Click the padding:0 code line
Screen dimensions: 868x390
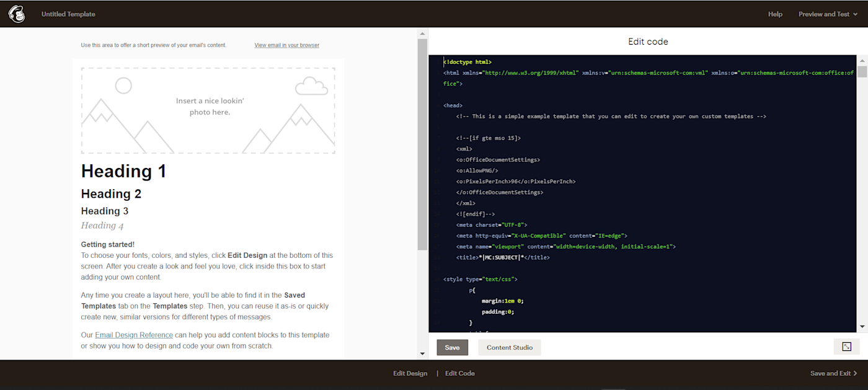(x=498, y=311)
